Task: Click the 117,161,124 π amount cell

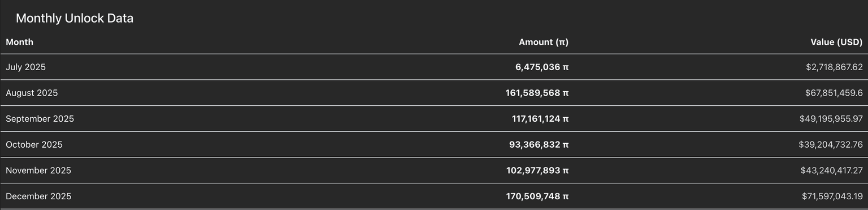Action: [540, 119]
